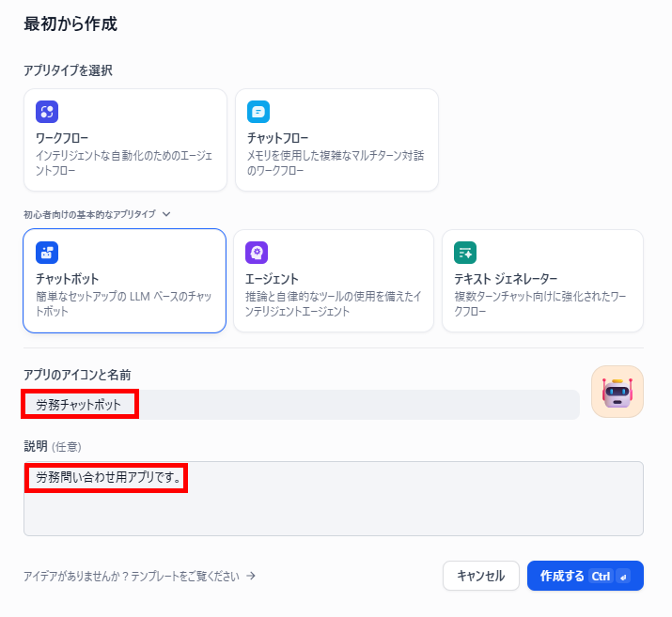The image size is (672, 617).
Task: Click the ワークフロー purple icon
Action: 47,112
